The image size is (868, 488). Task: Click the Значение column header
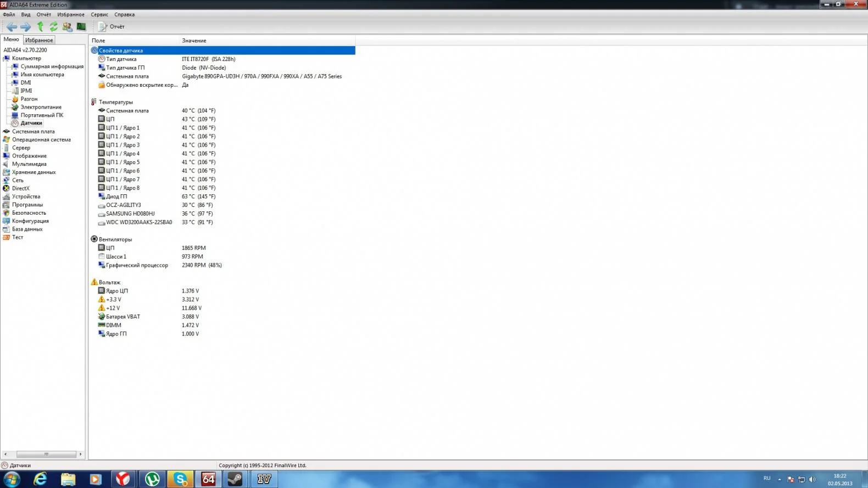point(268,41)
